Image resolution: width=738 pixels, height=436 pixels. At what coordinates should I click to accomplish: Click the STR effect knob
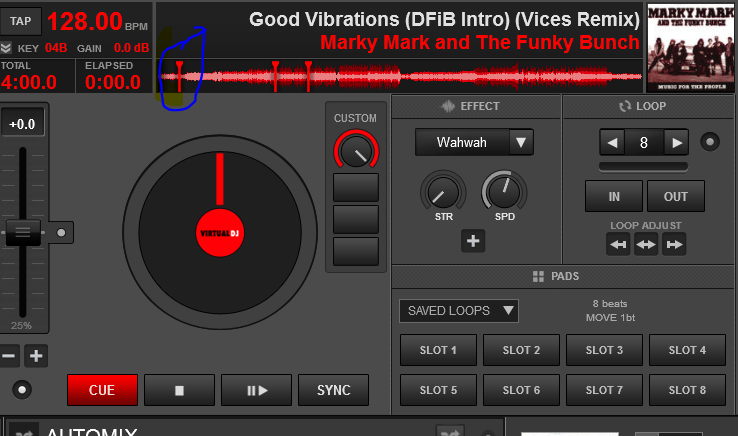[443, 192]
